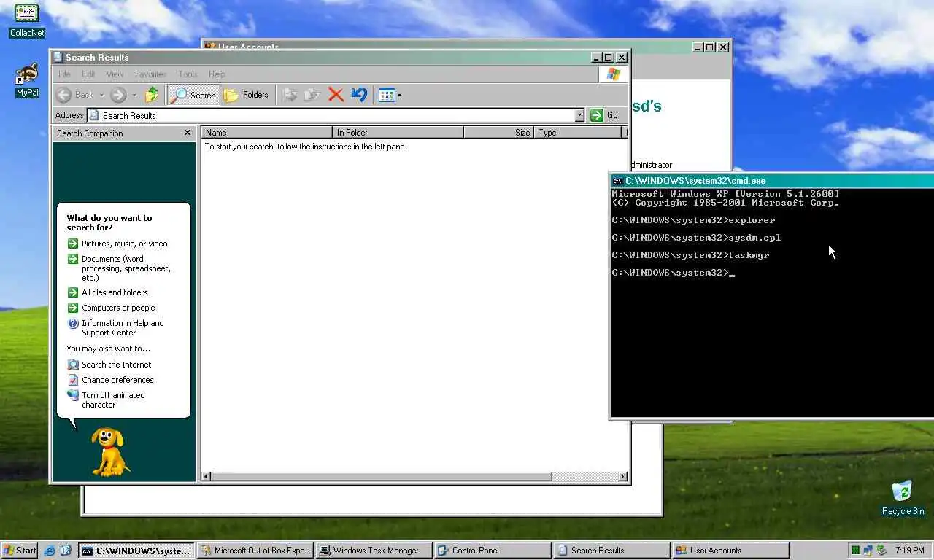Click the green Task Manager tray icon

[x=855, y=551]
